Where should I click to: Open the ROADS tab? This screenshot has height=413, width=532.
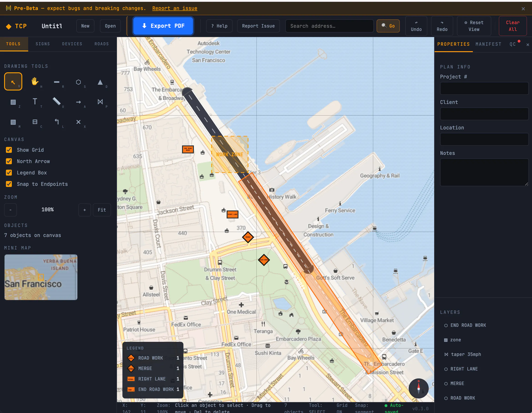point(101,44)
